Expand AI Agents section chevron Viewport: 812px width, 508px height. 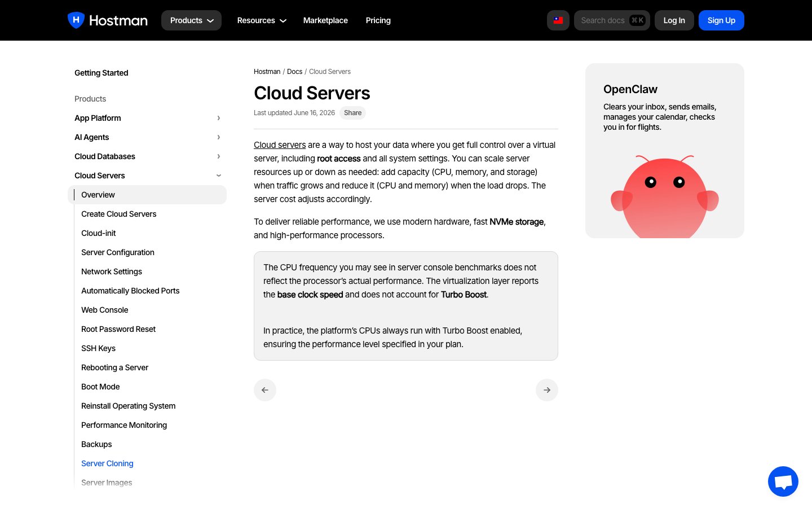[219, 137]
